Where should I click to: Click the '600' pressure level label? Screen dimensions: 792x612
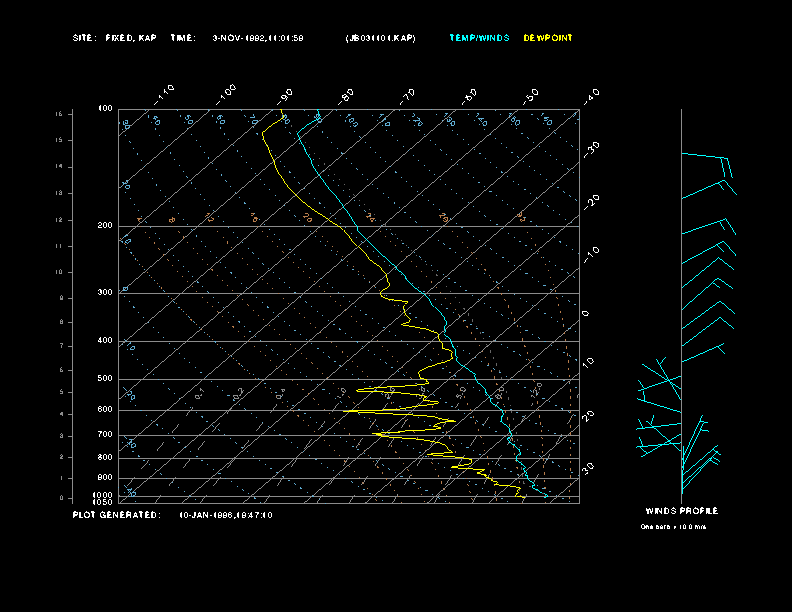(105, 410)
